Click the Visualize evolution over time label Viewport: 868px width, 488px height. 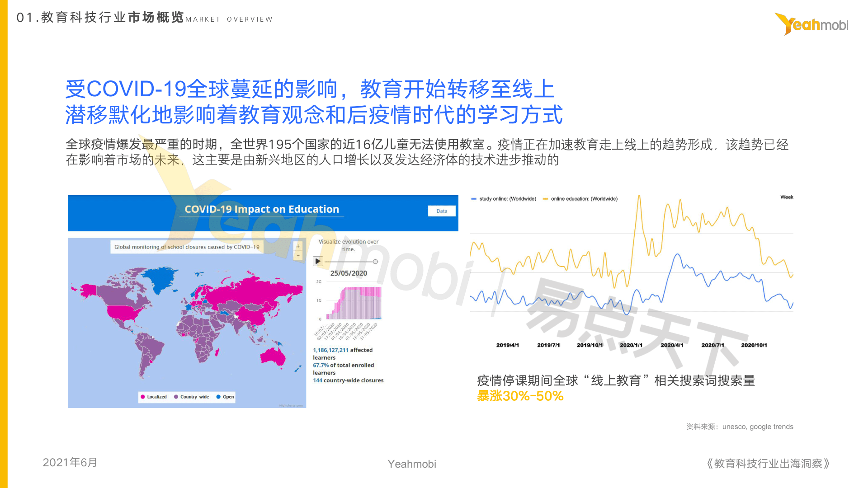tap(349, 245)
